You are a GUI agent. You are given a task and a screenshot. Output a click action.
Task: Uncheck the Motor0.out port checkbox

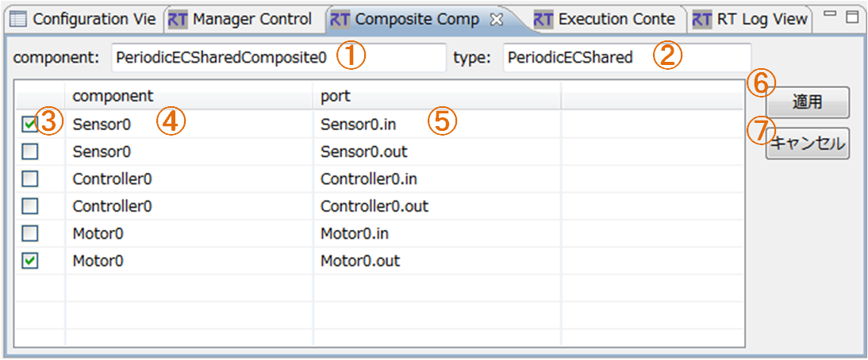[30, 260]
